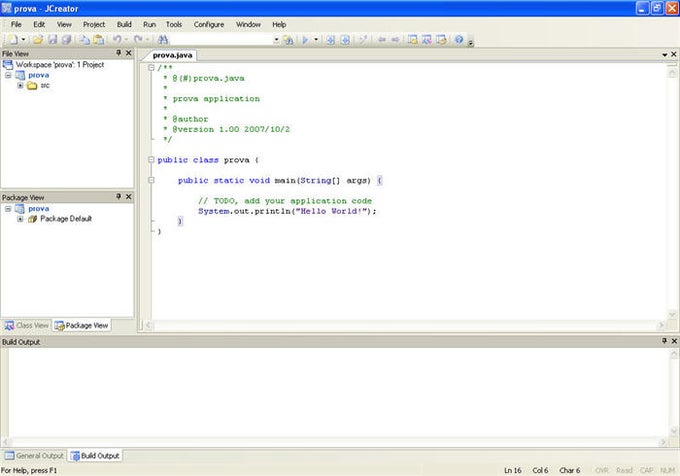
Task: Open the toolbar options overflow arrow
Action: coord(471,42)
